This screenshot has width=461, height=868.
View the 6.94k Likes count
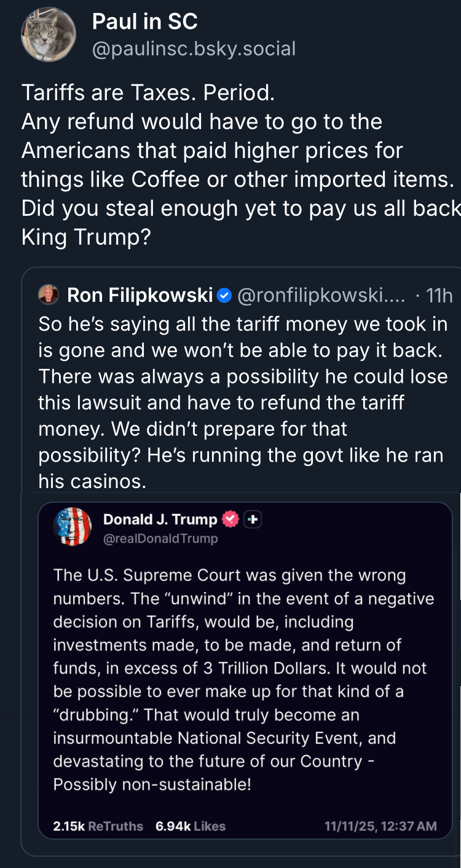[x=190, y=826]
